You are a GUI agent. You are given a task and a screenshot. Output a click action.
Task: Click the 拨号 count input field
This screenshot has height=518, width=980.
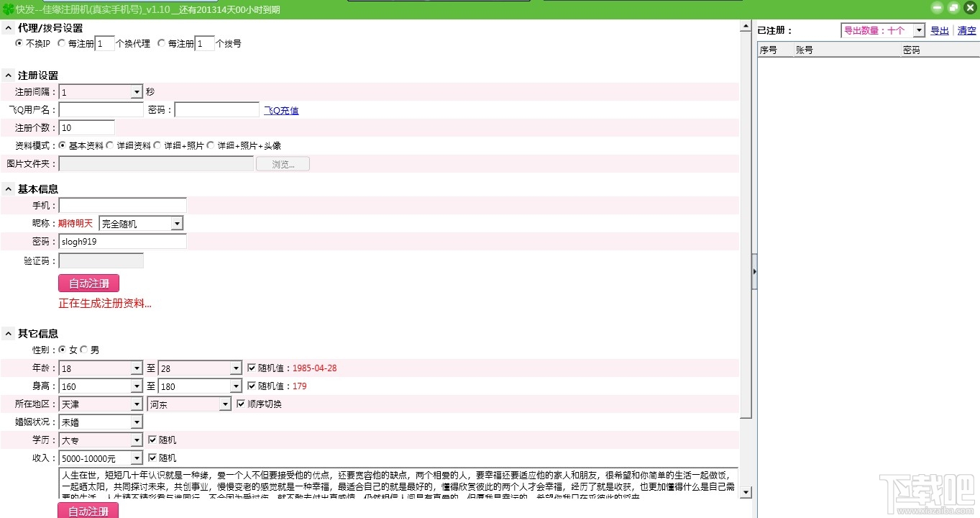pyautogui.click(x=205, y=44)
